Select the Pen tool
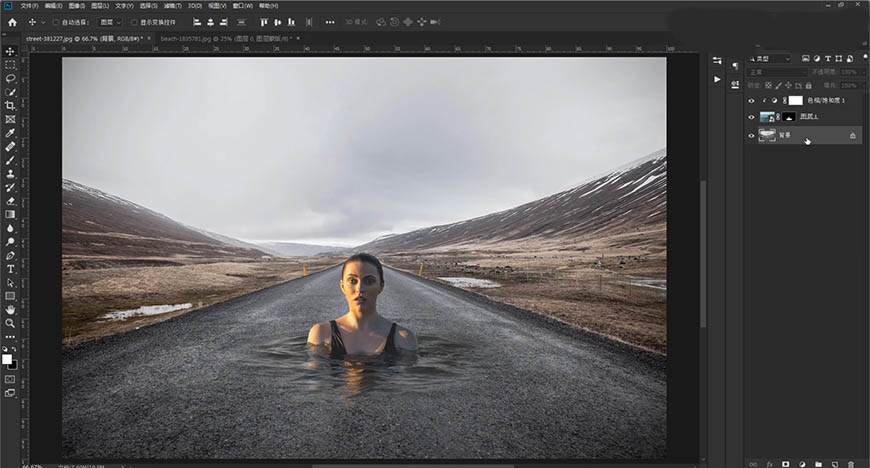Image resolution: width=870 pixels, height=468 pixels. [x=10, y=255]
